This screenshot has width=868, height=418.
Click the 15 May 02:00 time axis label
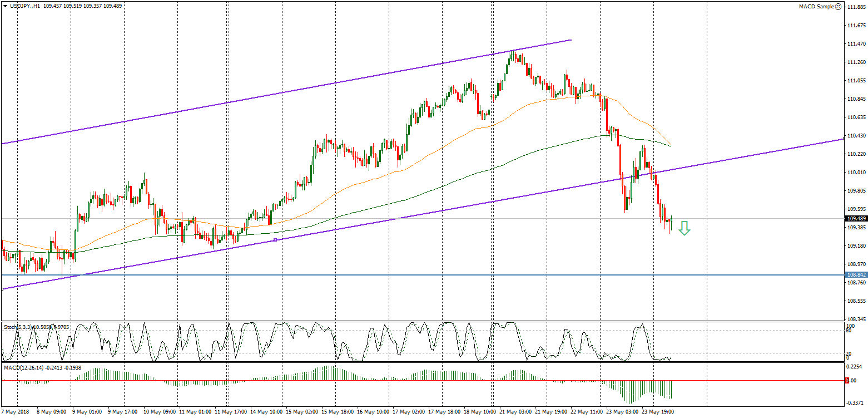(301, 412)
